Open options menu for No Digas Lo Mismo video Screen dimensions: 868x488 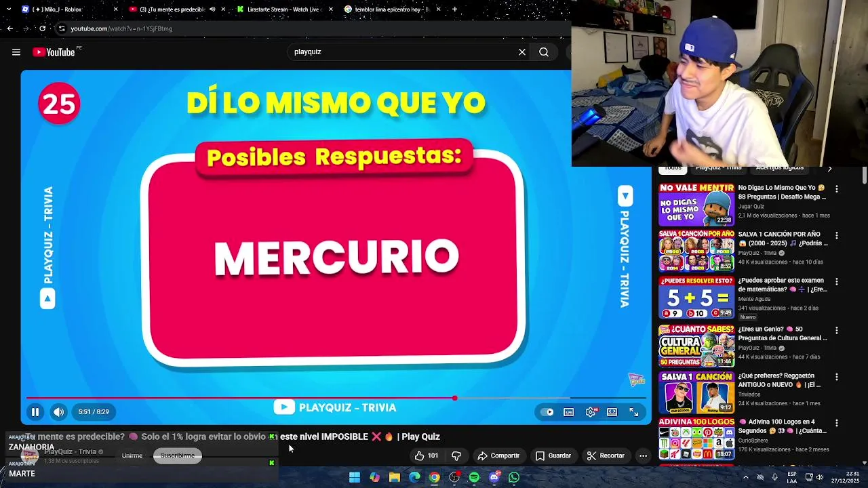point(837,189)
